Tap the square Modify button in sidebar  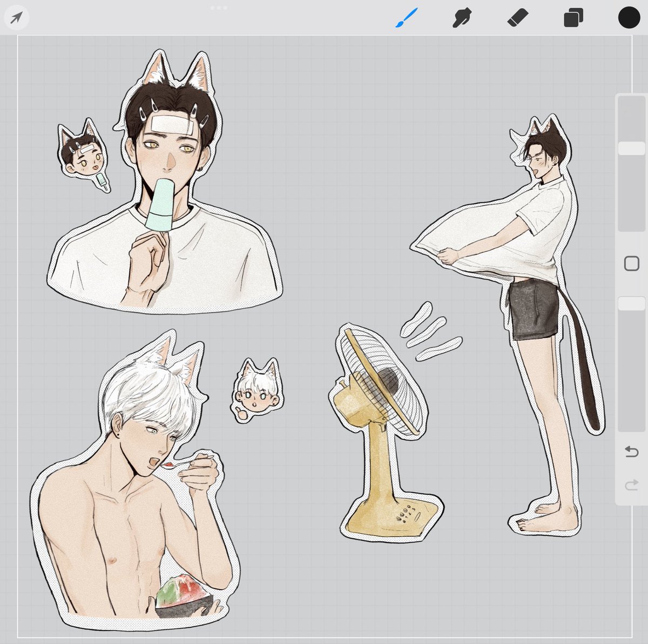[x=631, y=263]
